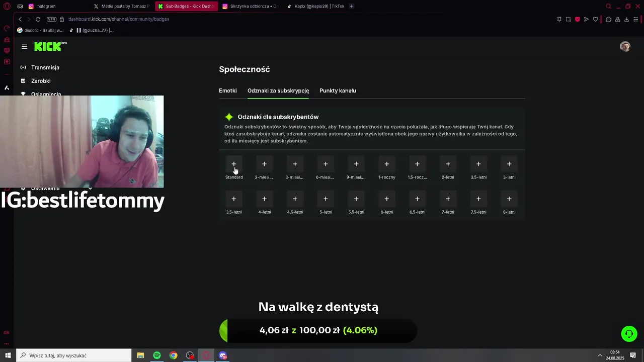This screenshot has height=362, width=644.
Task: Open Spotify from the taskbar
Action: [x=157, y=355]
